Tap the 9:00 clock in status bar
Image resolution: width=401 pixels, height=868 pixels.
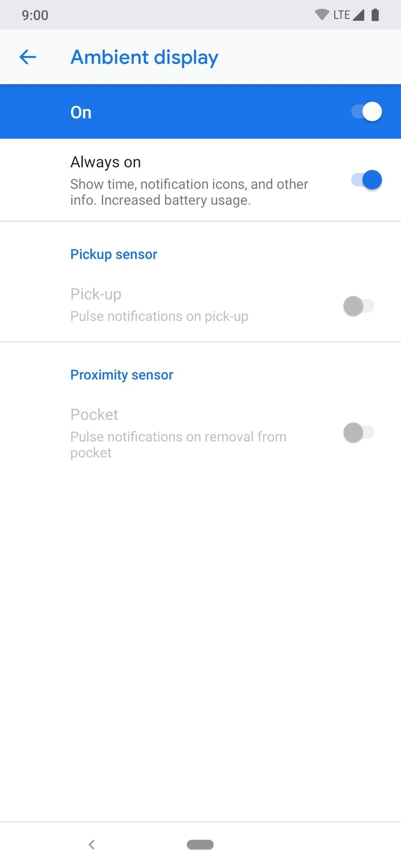point(35,15)
